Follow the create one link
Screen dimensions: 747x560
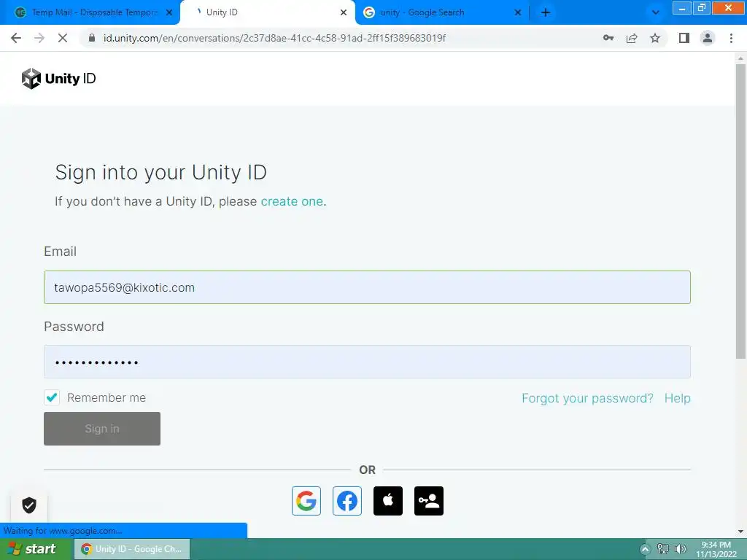tap(292, 201)
